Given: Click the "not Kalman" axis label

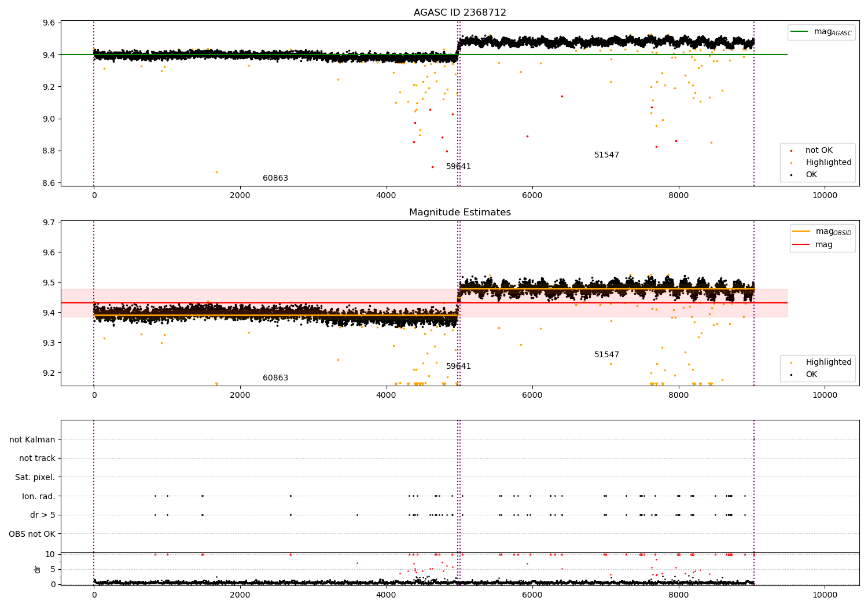Looking at the screenshot, I should click(x=32, y=440).
